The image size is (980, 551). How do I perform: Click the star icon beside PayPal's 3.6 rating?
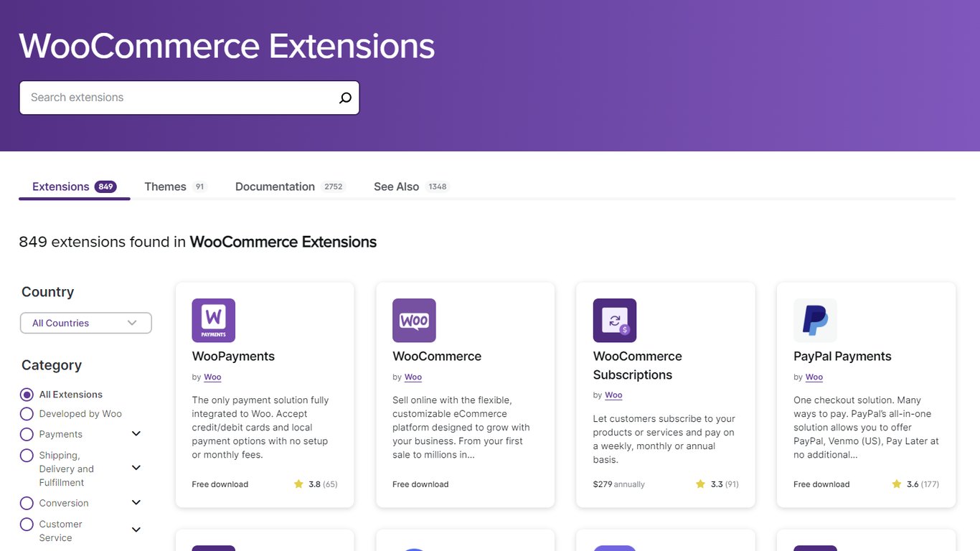pyautogui.click(x=897, y=484)
